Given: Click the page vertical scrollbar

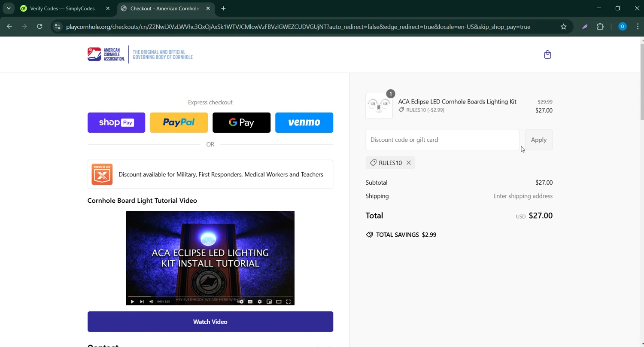Looking at the screenshot, I should [642, 82].
